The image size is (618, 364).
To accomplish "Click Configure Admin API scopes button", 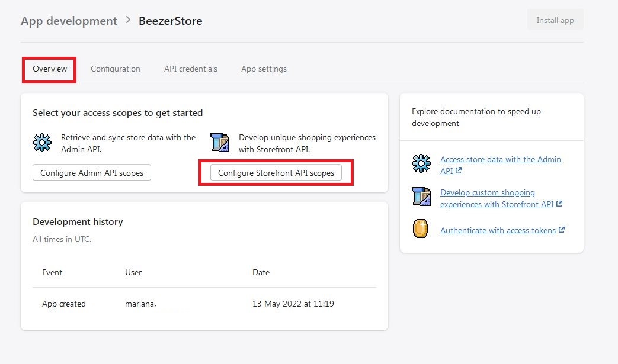I will (92, 173).
